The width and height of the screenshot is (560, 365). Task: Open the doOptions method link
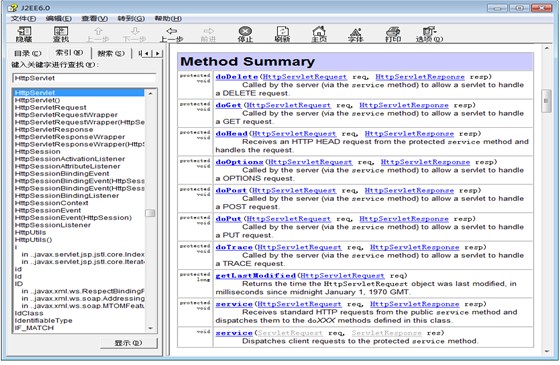pyautogui.click(x=239, y=162)
